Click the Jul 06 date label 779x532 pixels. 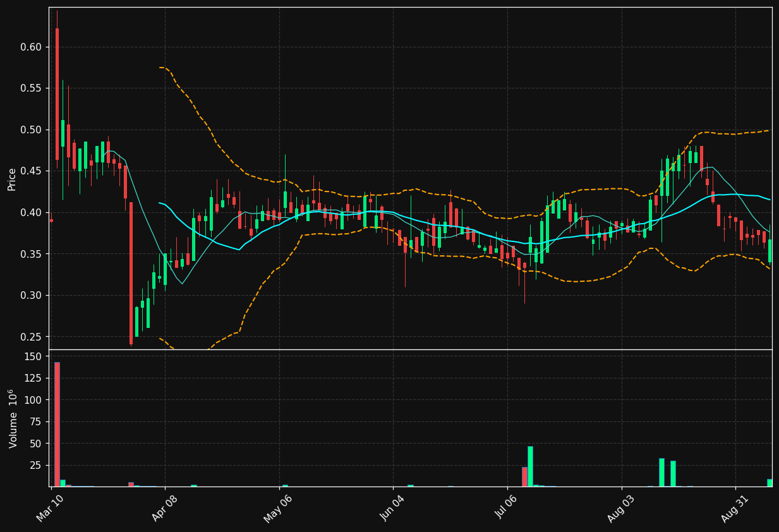point(507,508)
